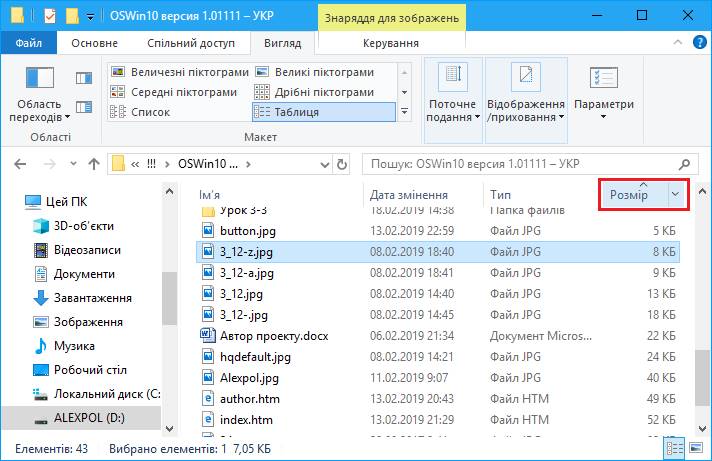This screenshot has width=712, height=461.
Task: Refresh the current folder view
Action: point(342,164)
